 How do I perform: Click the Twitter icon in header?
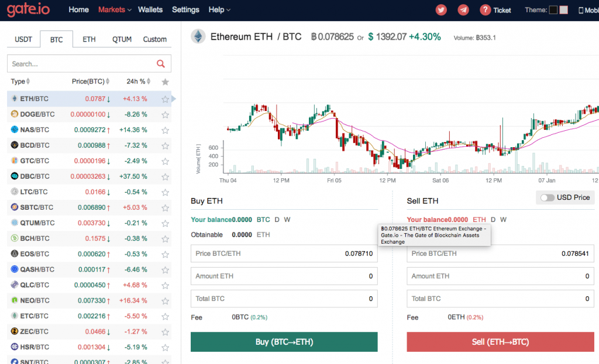click(442, 10)
